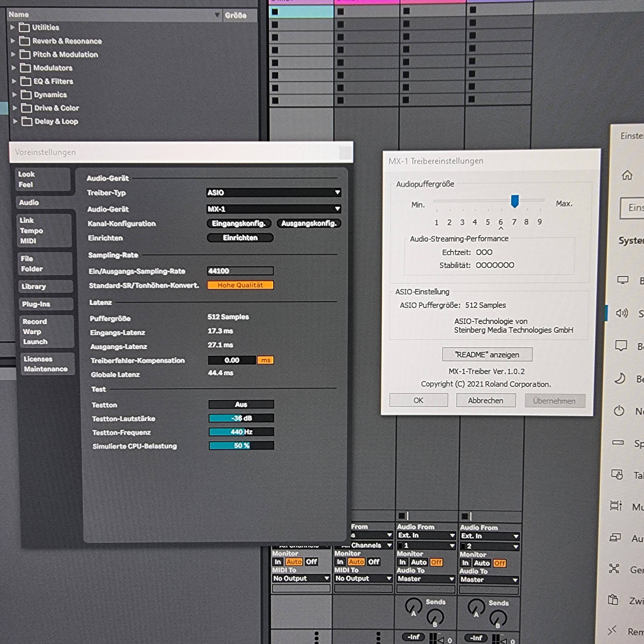Set Monitor to Auto on input 1 track
The image size is (644, 644).
[419, 562]
